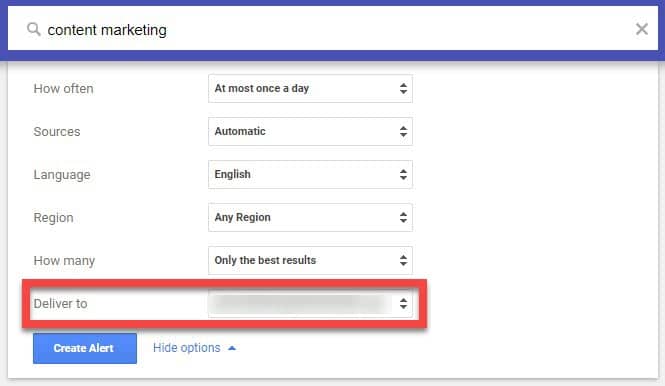Click the magnifying glass search icon
665x386 pixels.
pos(34,29)
